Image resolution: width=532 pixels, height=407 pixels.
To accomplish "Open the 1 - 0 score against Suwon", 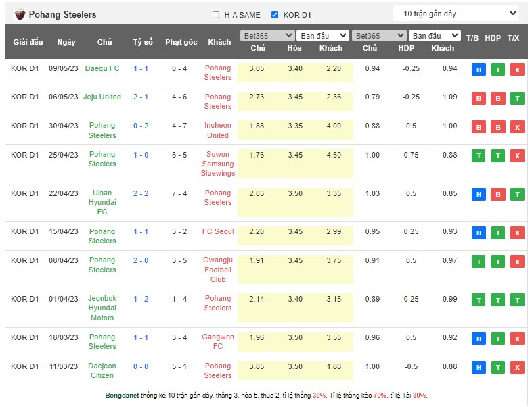I will point(141,155).
